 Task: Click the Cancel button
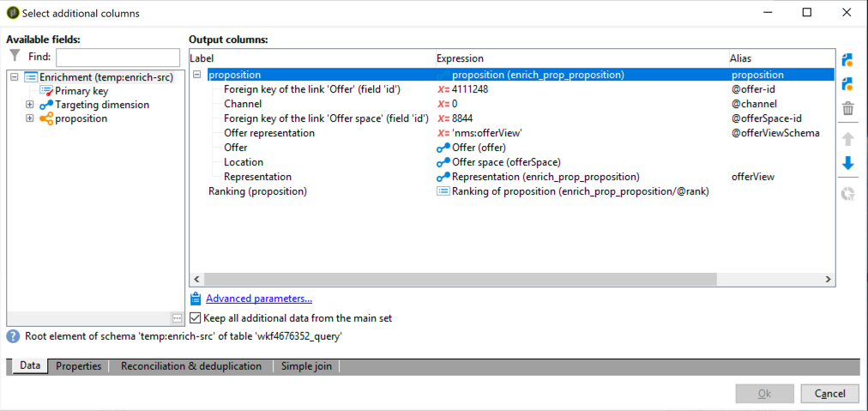tap(829, 394)
